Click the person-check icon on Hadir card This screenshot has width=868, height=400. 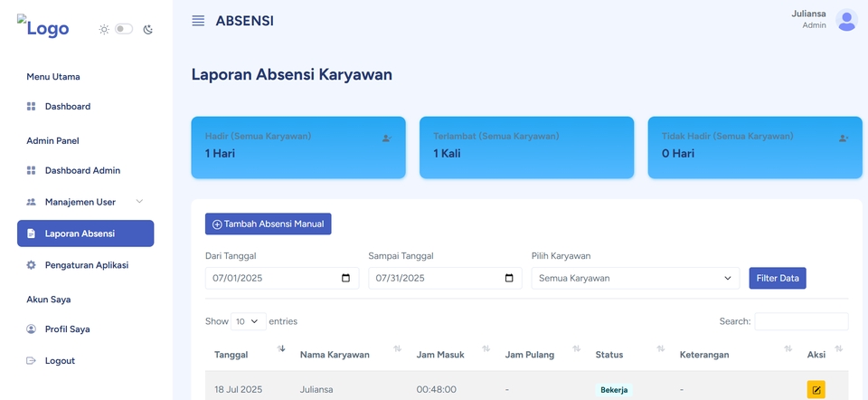pyautogui.click(x=387, y=138)
